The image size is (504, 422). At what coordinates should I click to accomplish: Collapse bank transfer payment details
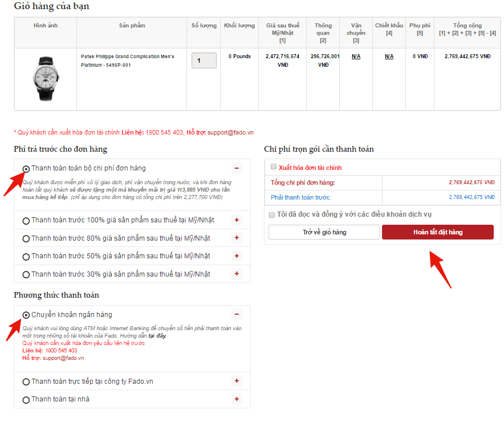click(237, 314)
